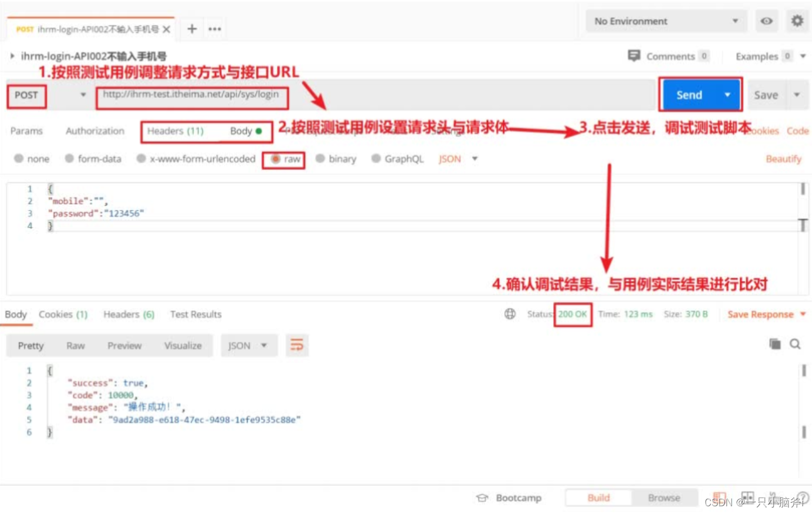Screen dimensions: 812x513
Task: Switch to Browse mode
Action: click(x=664, y=498)
